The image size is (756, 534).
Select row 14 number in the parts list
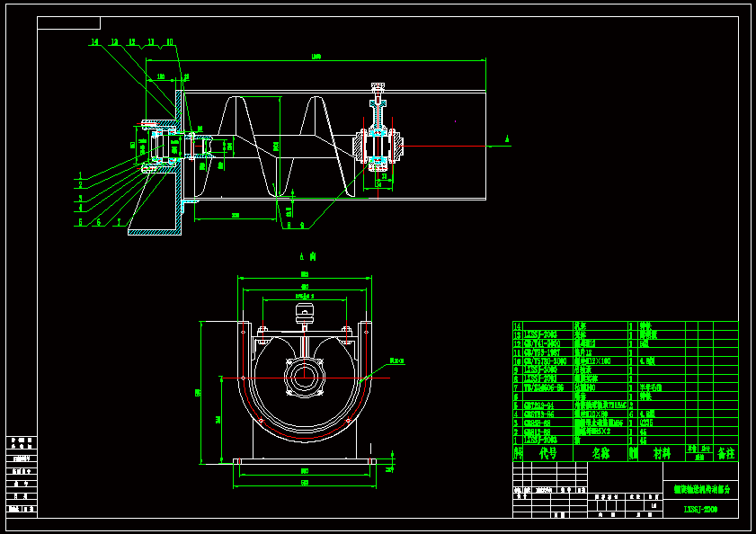(x=518, y=326)
